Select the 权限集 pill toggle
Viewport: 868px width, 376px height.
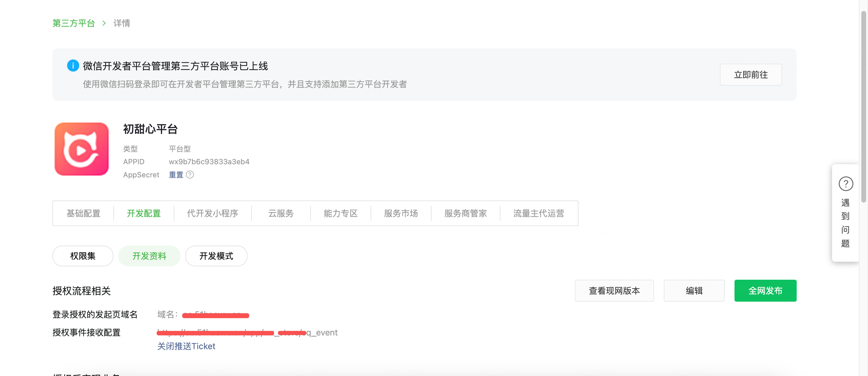click(x=83, y=256)
